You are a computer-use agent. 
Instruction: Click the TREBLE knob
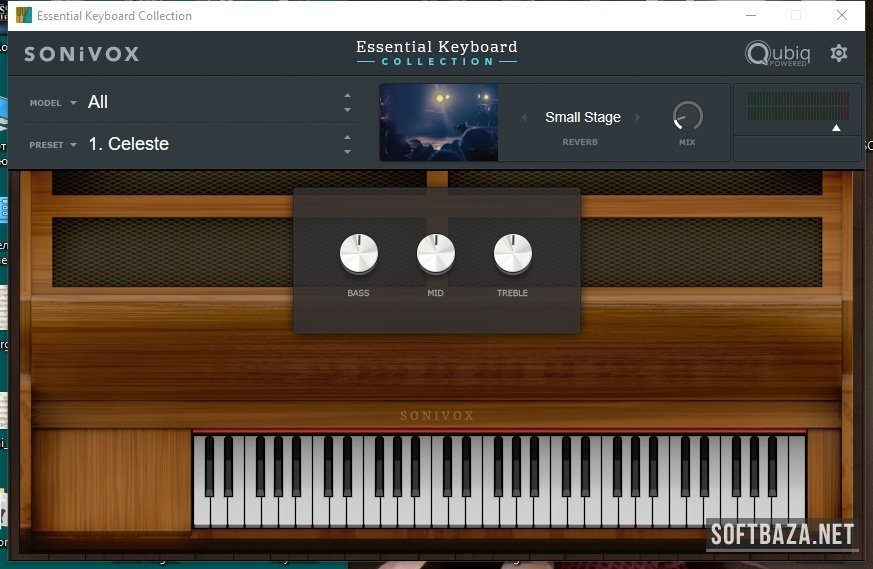512,254
